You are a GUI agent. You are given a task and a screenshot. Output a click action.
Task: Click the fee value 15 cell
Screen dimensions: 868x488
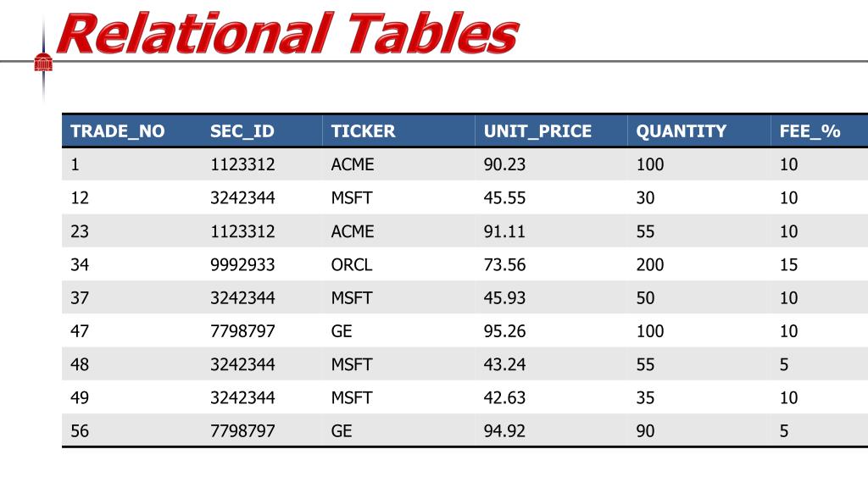pos(789,264)
